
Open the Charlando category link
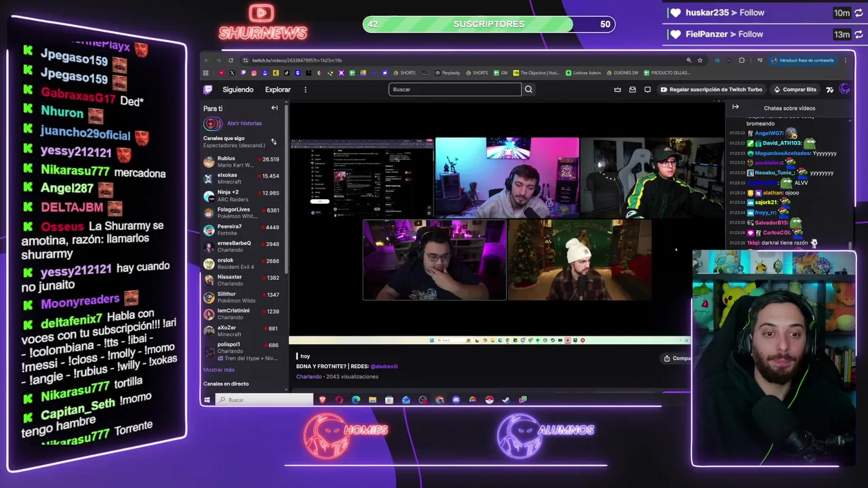pos(309,376)
